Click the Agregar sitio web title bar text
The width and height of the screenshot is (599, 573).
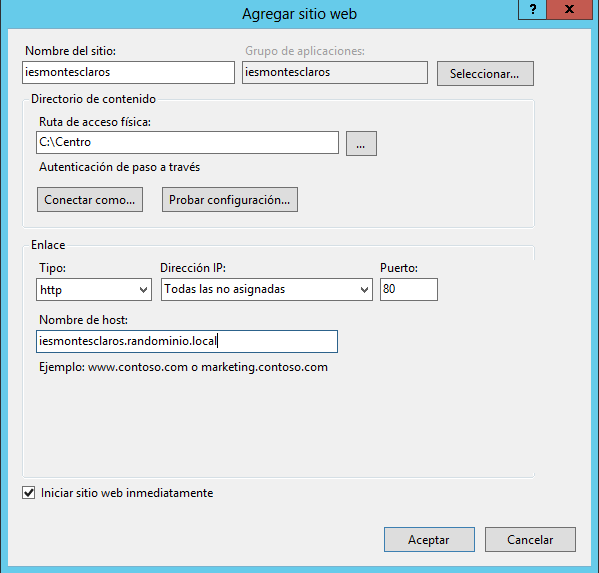point(300,14)
